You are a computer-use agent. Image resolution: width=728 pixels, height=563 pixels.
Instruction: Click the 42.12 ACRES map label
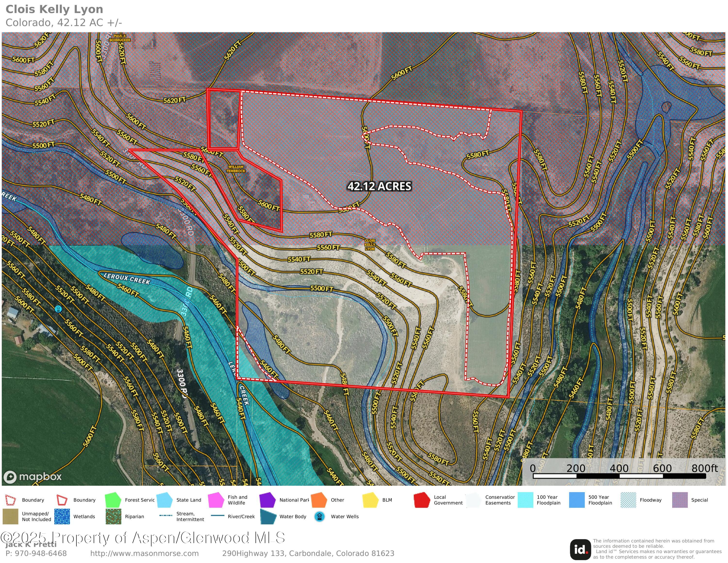click(379, 186)
